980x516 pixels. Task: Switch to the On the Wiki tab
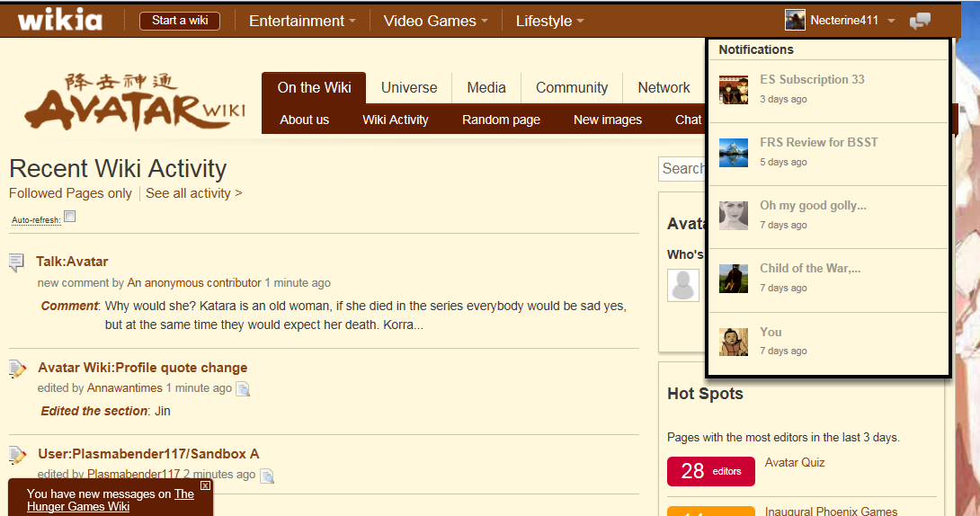coord(314,87)
